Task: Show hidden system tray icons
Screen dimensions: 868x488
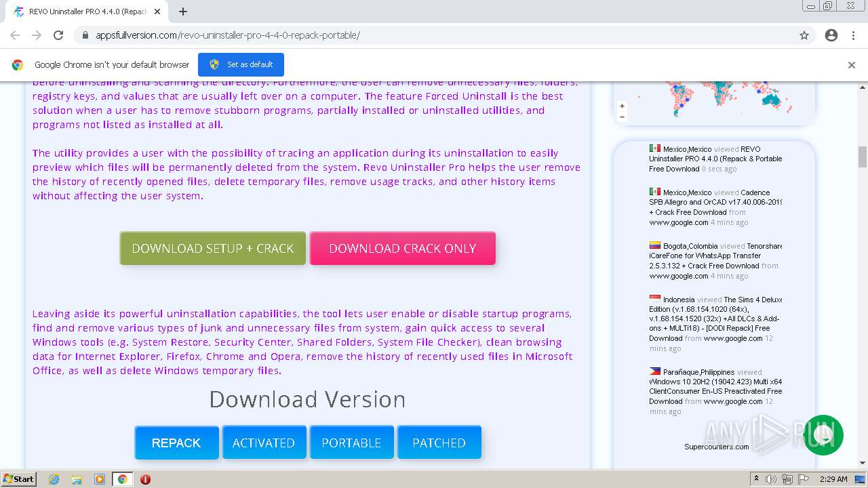Action: pyautogui.click(x=756, y=479)
